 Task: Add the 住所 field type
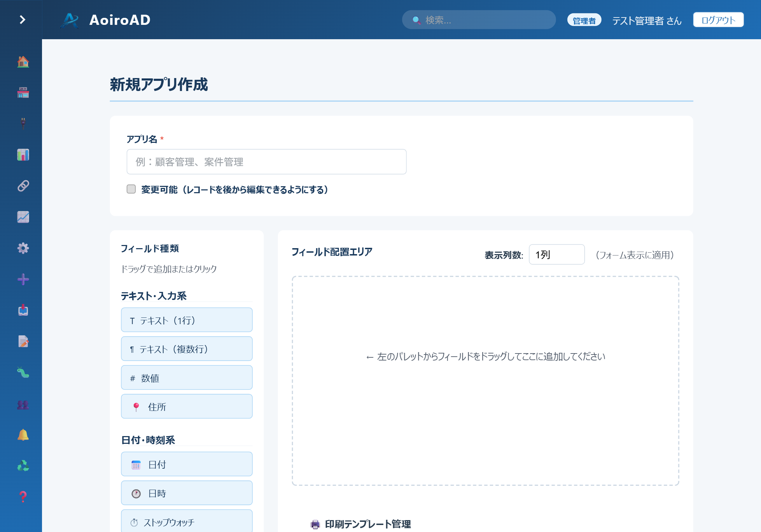(187, 406)
